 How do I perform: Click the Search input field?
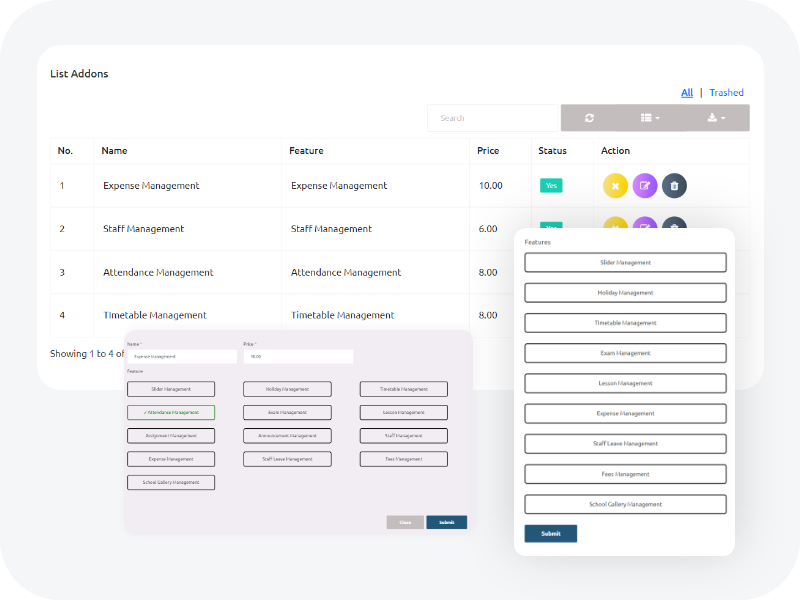tap(491, 118)
